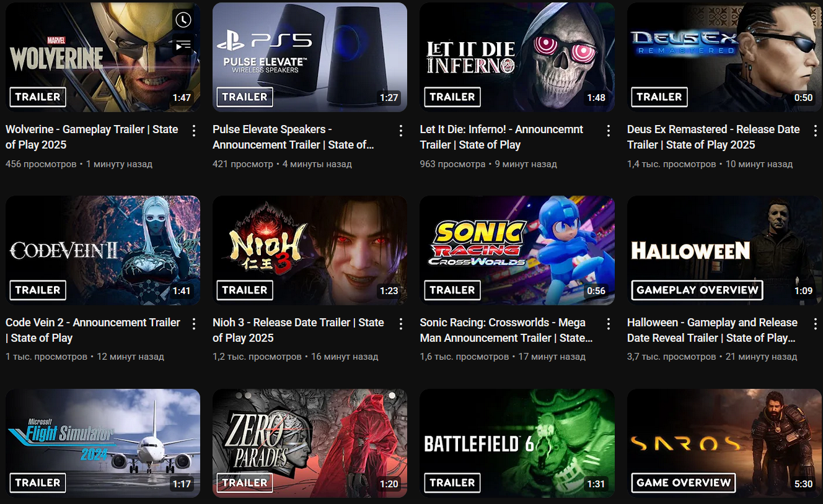Open the three-dot menu for Pulse Elevate Speakers video
Screen dimensions: 823x504
coord(401,131)
